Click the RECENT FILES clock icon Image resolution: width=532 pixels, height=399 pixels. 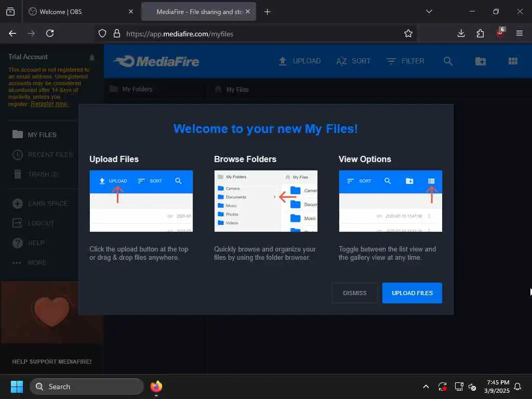click(18, 155)
